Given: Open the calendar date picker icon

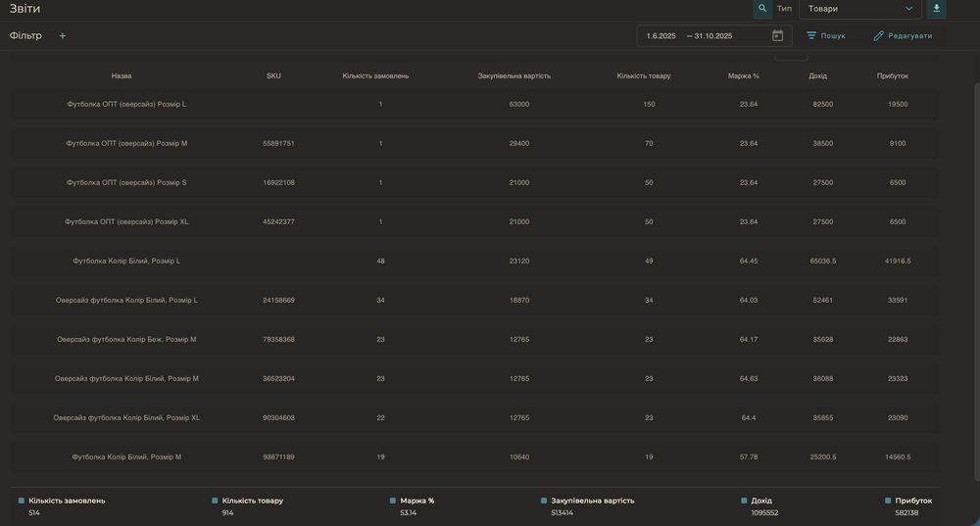Looking at the screenshot, I should 777,35.
